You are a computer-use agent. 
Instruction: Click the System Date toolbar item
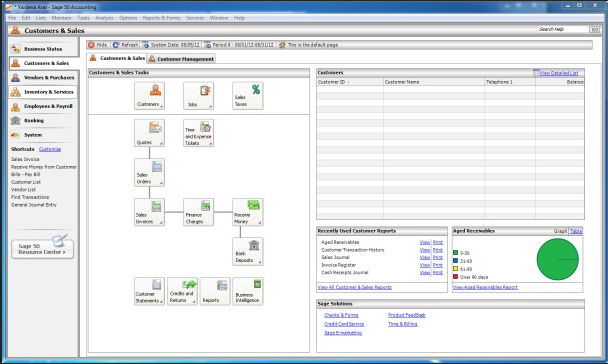tap(171, 45)
